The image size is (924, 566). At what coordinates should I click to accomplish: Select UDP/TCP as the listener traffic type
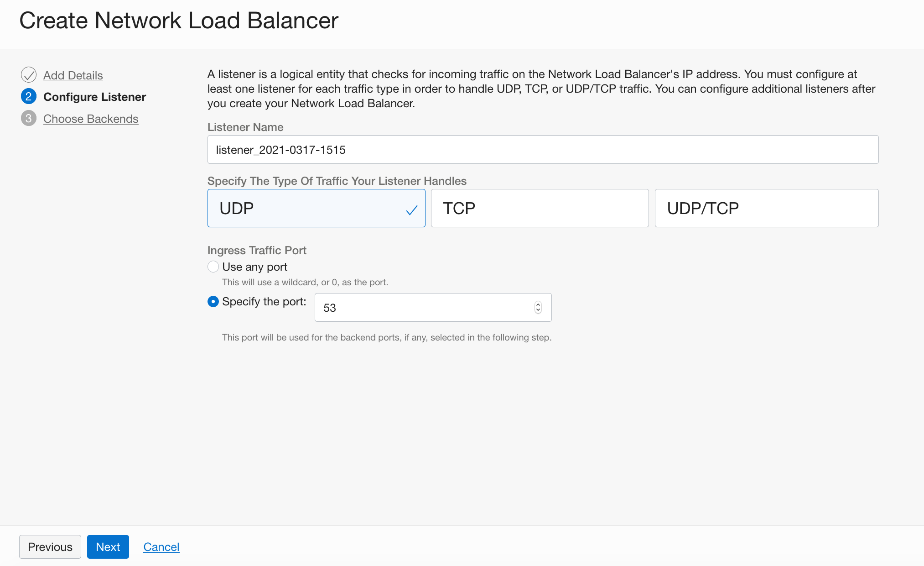pos(766,208)
